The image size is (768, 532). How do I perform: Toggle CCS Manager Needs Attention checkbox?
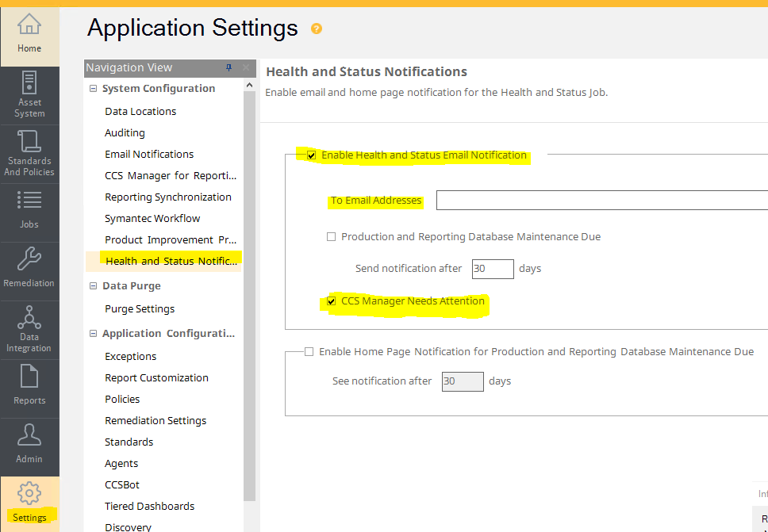(332, 301)
